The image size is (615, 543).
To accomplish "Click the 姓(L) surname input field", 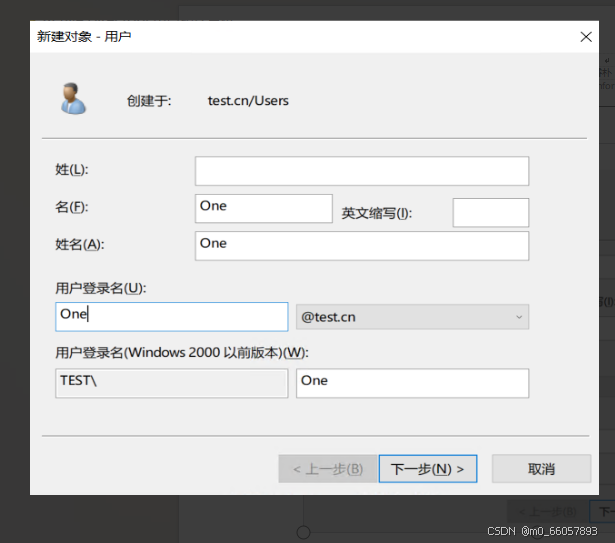I will coord(362,171).
